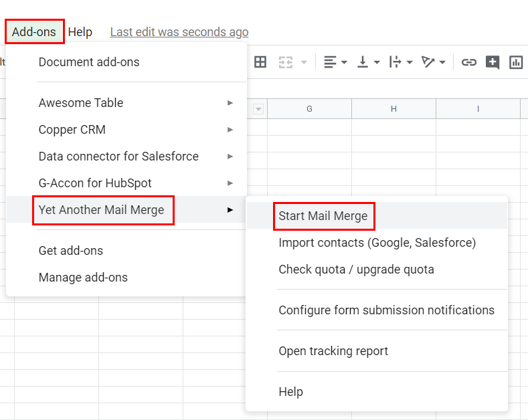The width and height of the screenshot is (528, 420).
Task: Select column H header
Action: [x=393, y=109]
